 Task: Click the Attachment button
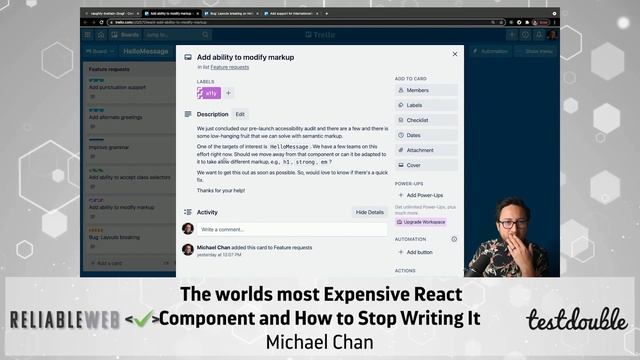426,150
